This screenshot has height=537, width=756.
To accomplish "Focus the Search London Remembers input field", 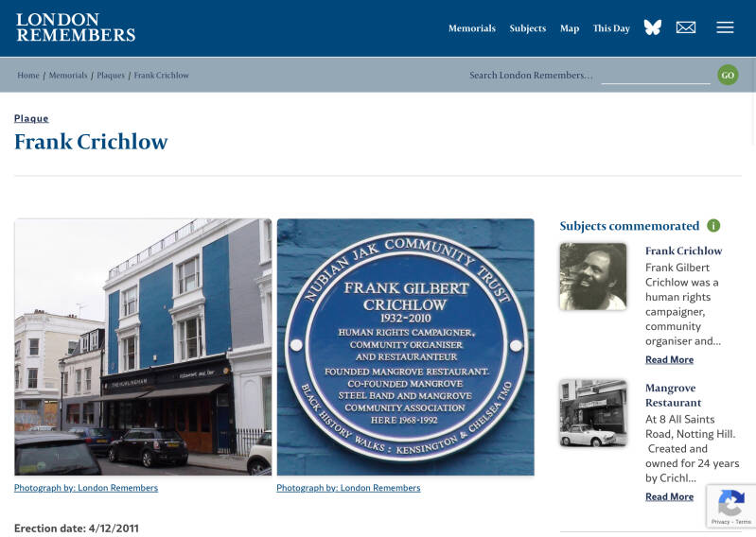I will point(656,76).
